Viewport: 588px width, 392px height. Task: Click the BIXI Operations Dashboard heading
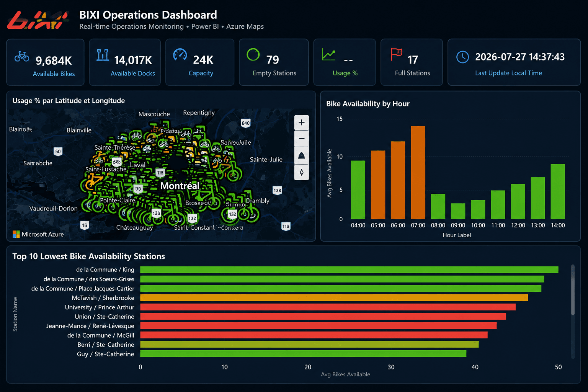[x=148, y=15]
